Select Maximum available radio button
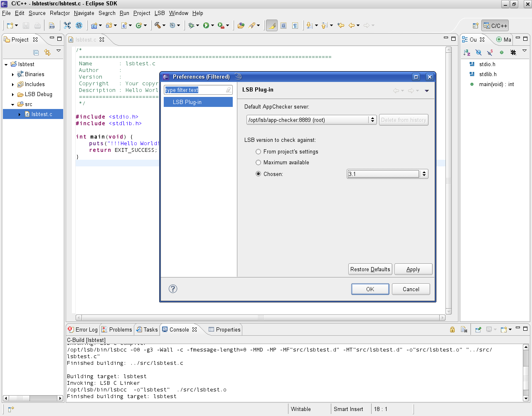The height and width of the screenshot is (416, 532). click(x=258, y=162)
